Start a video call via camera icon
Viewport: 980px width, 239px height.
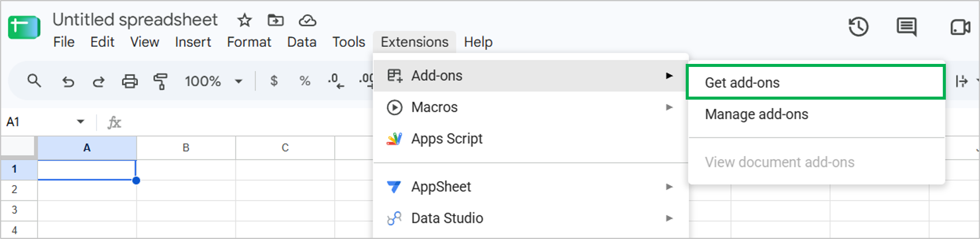tap(960, 27)
